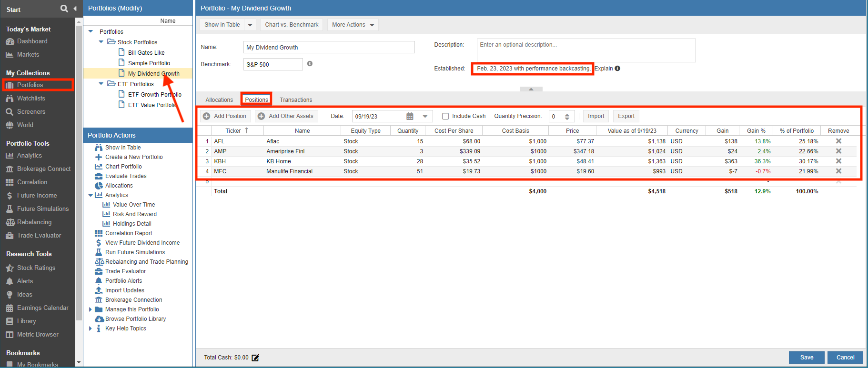Open Future Income tool
This screenshot has width=868, height=368.
(x=37, y=196)
